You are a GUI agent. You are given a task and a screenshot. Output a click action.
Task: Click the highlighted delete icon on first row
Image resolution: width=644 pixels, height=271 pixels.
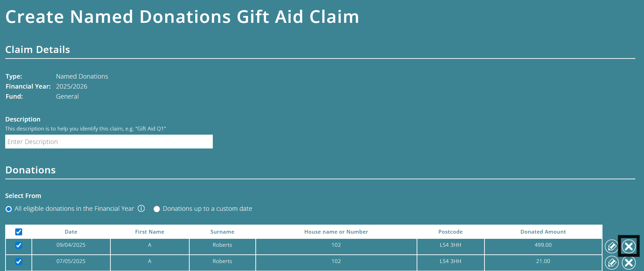tap(629, 246)
